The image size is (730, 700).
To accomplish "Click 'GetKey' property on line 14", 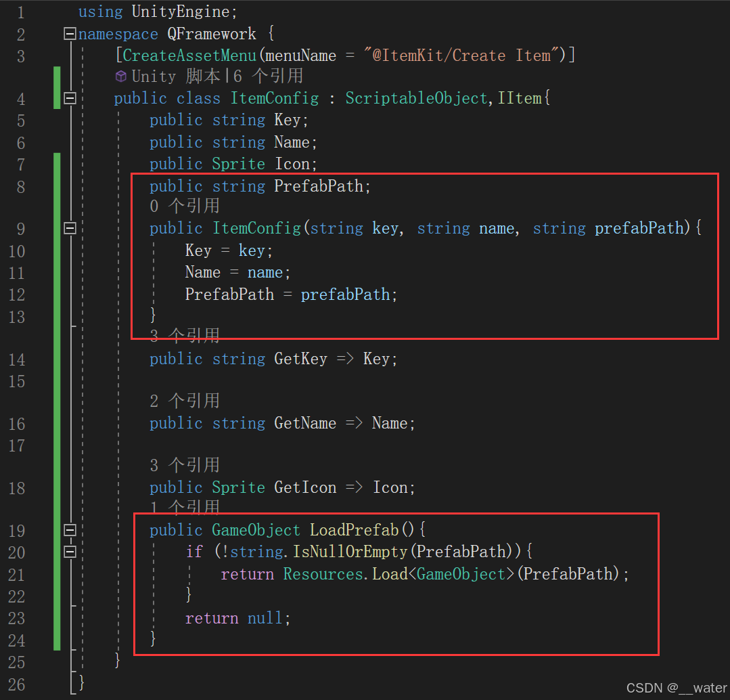I will pos(301,359).
